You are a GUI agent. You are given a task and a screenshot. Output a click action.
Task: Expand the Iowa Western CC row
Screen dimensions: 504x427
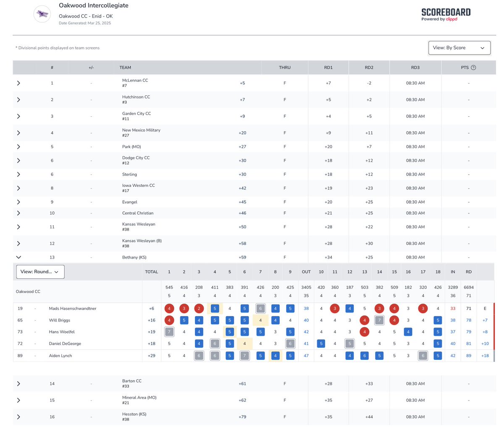click(18, 188)
